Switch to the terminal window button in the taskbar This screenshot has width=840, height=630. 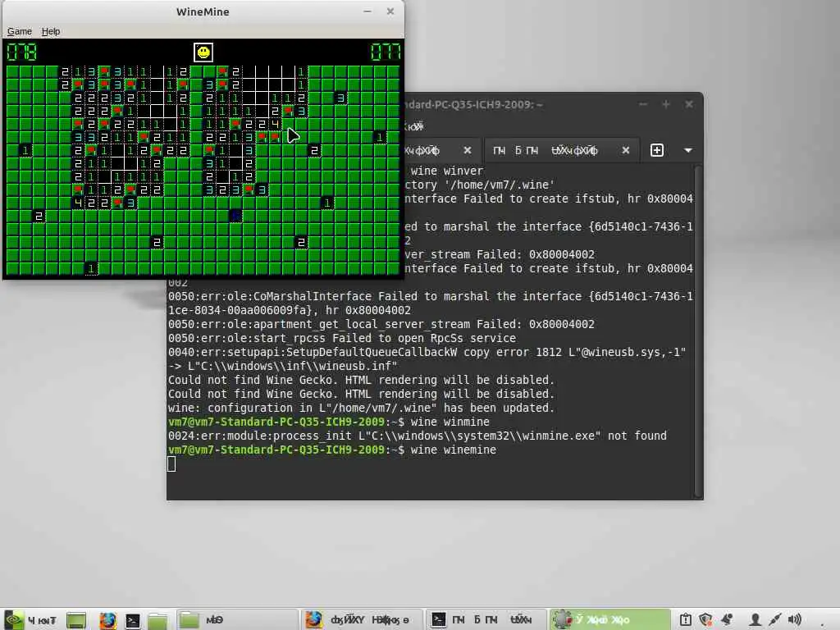point(486,620)
